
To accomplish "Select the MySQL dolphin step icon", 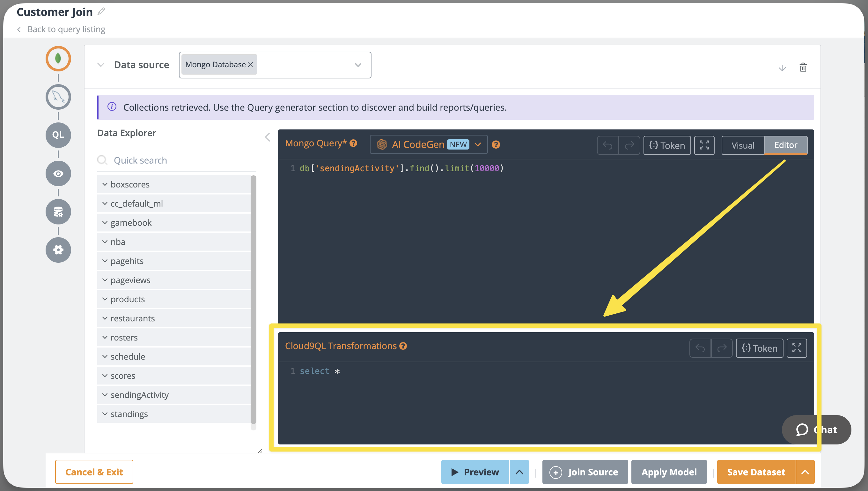I will 58,97.
